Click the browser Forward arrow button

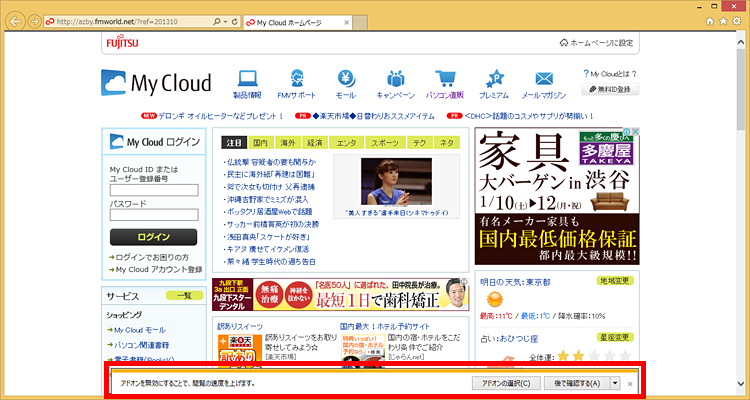(34, 22)
